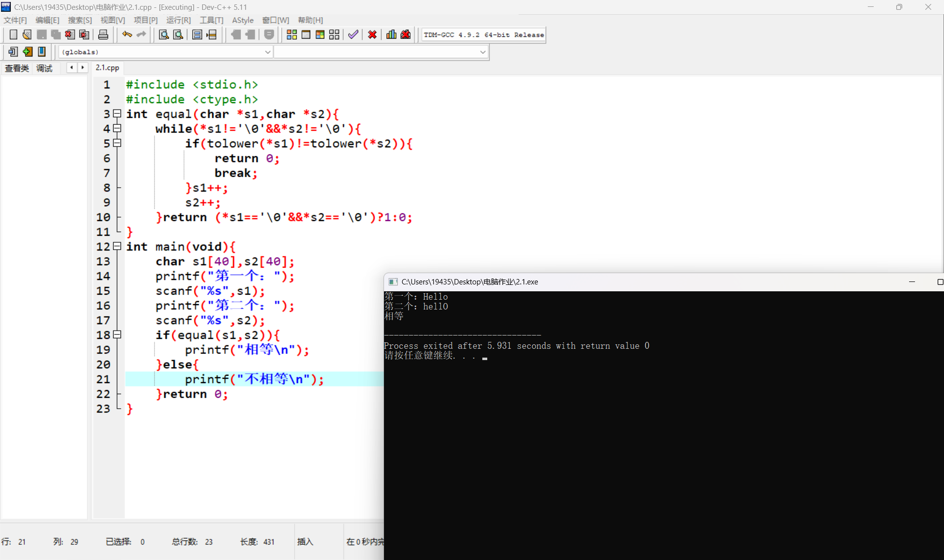944x560 pixels.
Task: Switch to the 2.1.cpp editor tab
Action: (107, 68)
